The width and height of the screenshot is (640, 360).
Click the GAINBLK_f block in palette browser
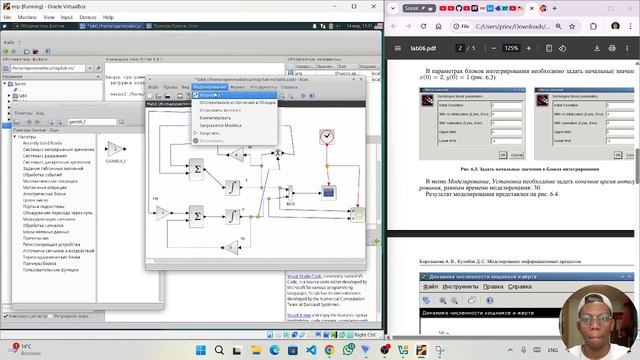pyautogui.click(x=116, y=149)
